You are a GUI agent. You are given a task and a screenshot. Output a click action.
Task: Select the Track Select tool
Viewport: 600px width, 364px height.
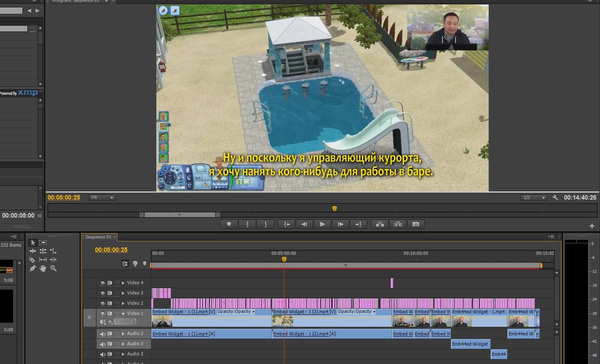pos(43,243)
